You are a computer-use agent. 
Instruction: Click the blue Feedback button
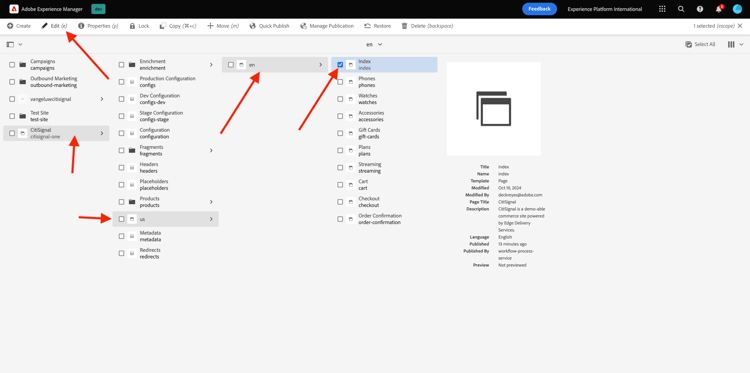click(x=540, y=9)
